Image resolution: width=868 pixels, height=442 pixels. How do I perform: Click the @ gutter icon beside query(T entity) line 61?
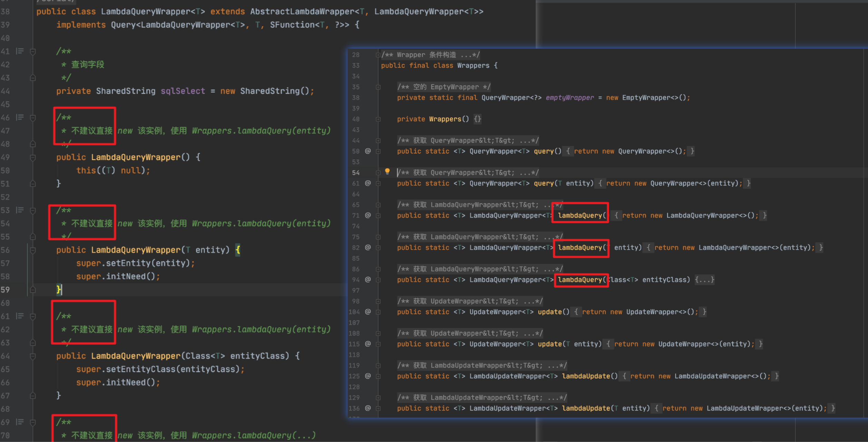tap(368, 183)
